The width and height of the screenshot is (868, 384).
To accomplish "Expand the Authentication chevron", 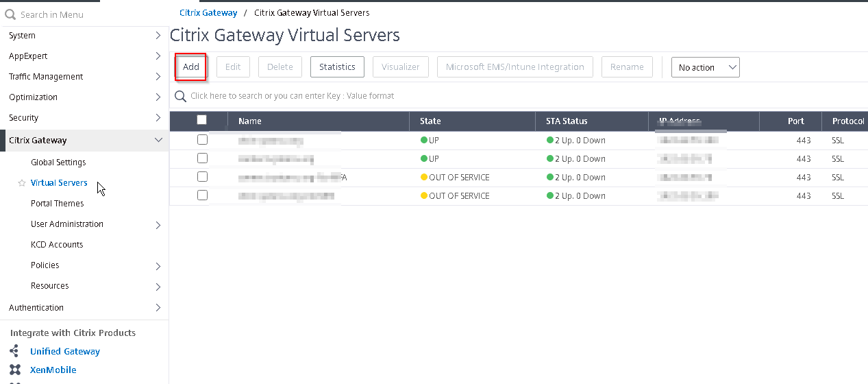I will pos(158,308).
